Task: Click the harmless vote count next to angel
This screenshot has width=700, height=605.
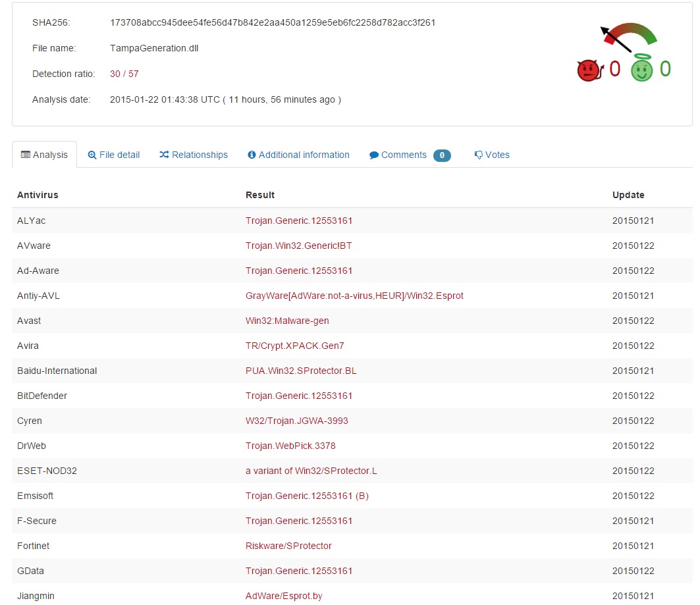Action: (x=665, y=68)
